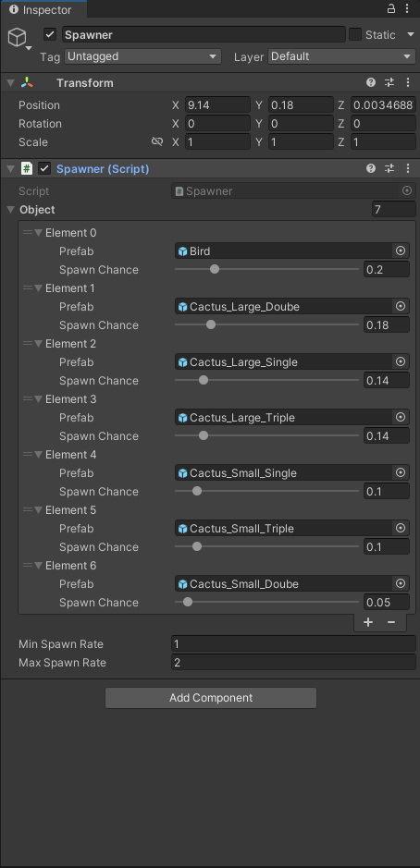The height and width of the screenshot is (868, 420).
Task: Add a list element with plus button
Action: point(368,622)
